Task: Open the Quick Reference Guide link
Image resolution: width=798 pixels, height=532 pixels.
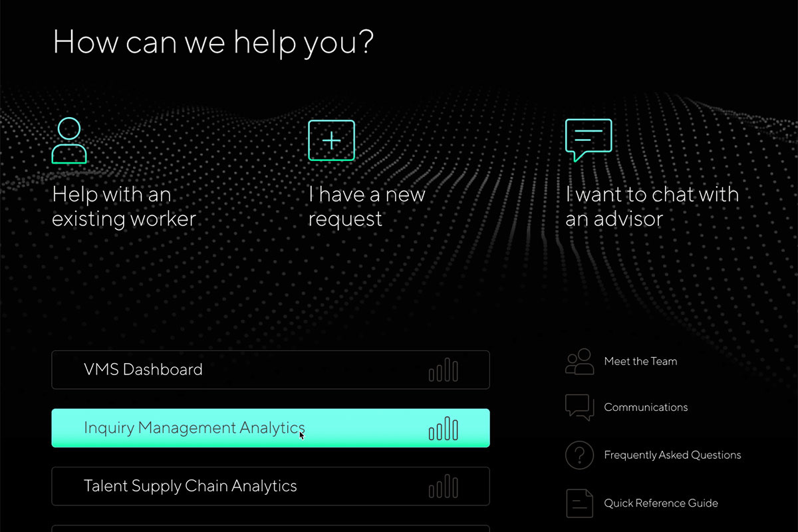Action: (660, 503)
